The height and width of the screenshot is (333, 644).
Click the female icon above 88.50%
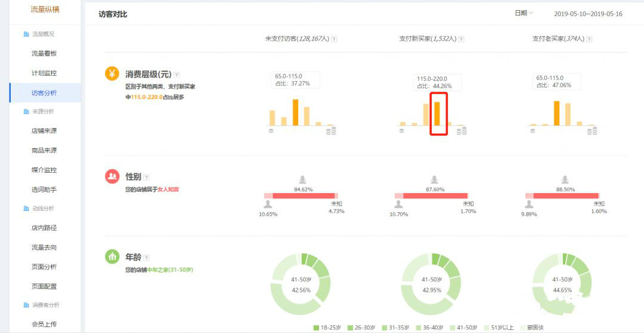pos(565,180)
